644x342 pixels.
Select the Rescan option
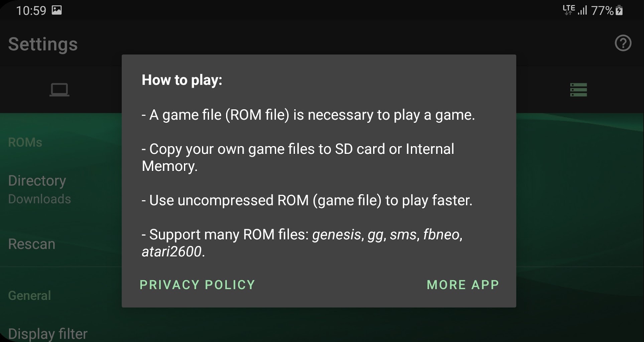[x=32, y=244]
